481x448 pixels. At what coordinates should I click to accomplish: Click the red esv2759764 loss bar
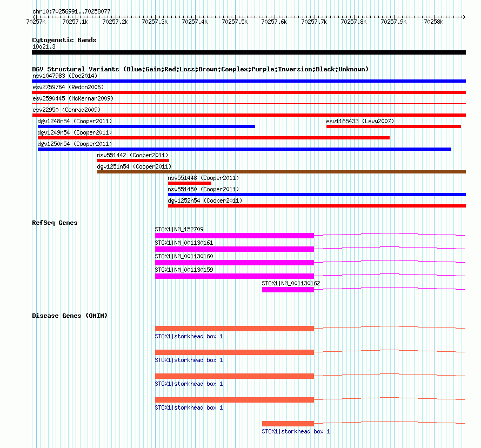pyautogui.click(x=249, y=92)
